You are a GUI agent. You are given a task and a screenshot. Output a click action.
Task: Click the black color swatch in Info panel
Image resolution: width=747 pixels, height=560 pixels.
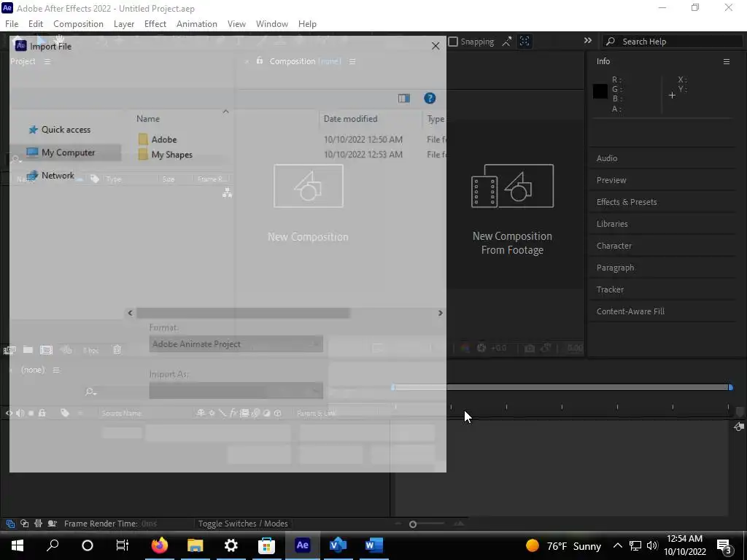[600, 91]
